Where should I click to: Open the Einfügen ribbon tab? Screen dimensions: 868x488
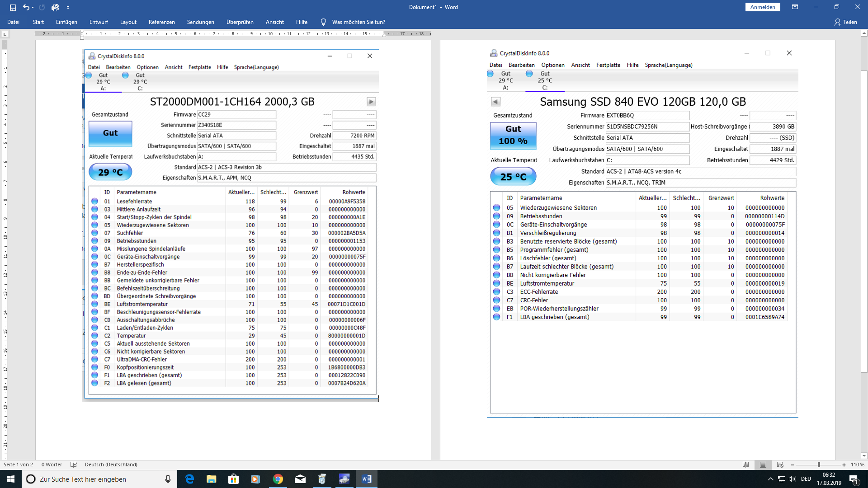66,22
